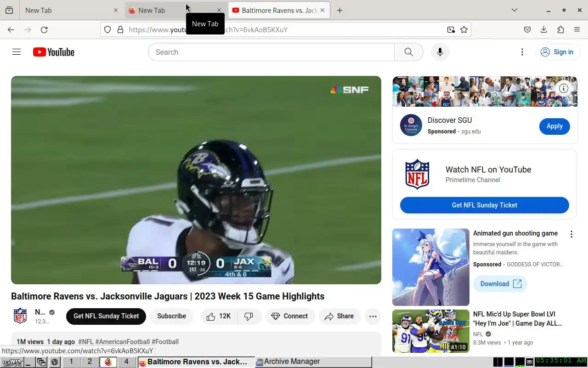Viewport: 588px width, 368px height.
Task: Dislike the video with thumbs down
Action: pyautogui.click(x=249, y=316)
